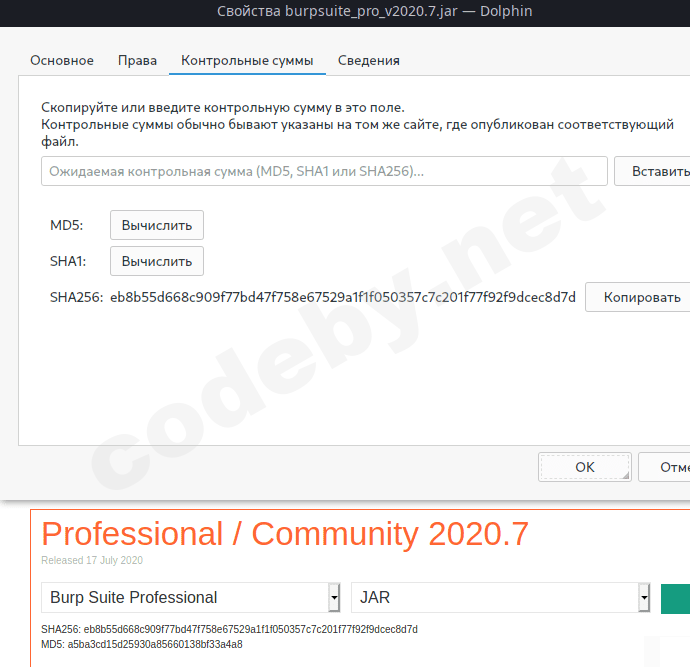
Task: Switch to the Основное tab
Action: (62, 60)
